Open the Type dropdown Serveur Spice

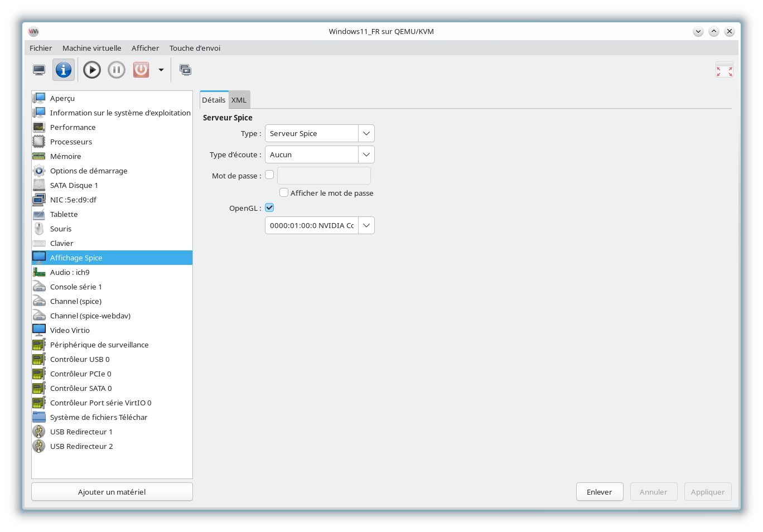pos(320,133)
